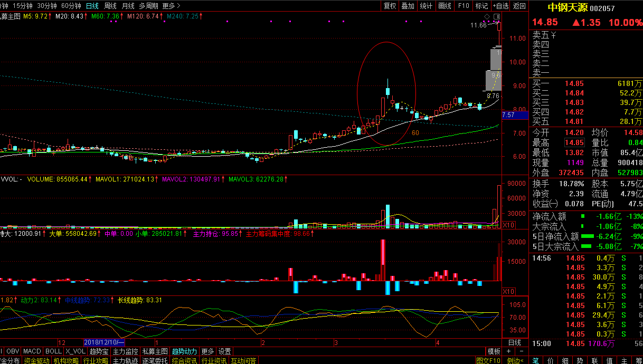Screen dimensions: 643x364
Task: Open F10 company information
Action: (464, 6)
